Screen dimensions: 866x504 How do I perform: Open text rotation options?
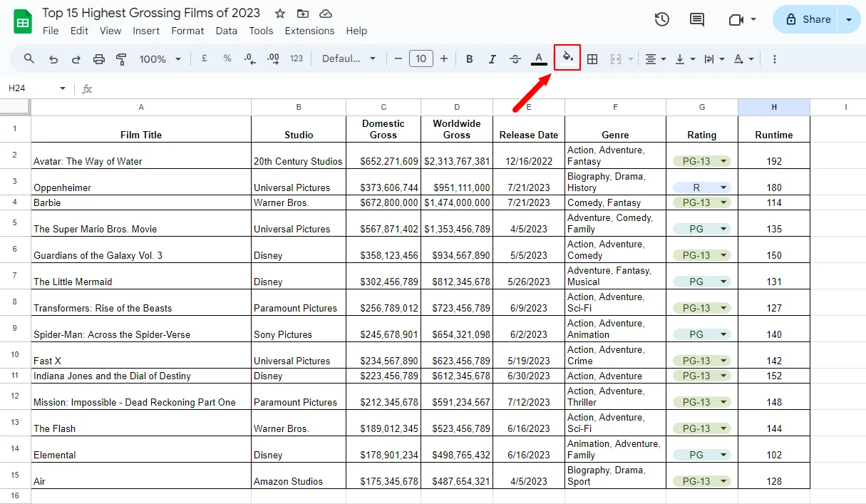pos(743,59)
